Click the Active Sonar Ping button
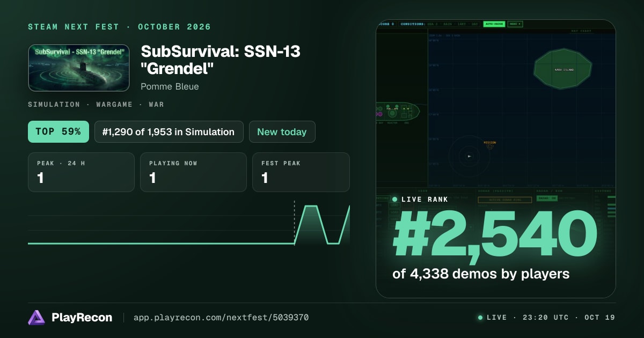The height and width of the screenshot is (338, 644). click(504, 200)
